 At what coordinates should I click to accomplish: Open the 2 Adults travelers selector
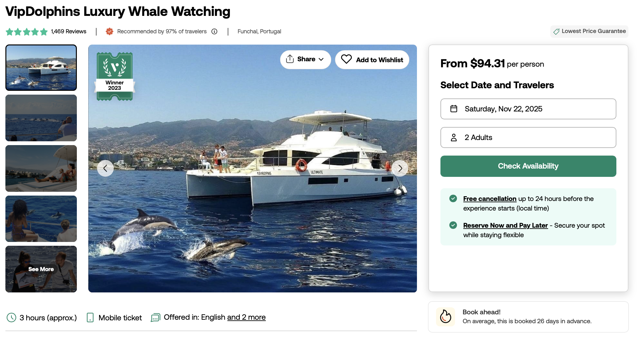[x=528, y=137]
